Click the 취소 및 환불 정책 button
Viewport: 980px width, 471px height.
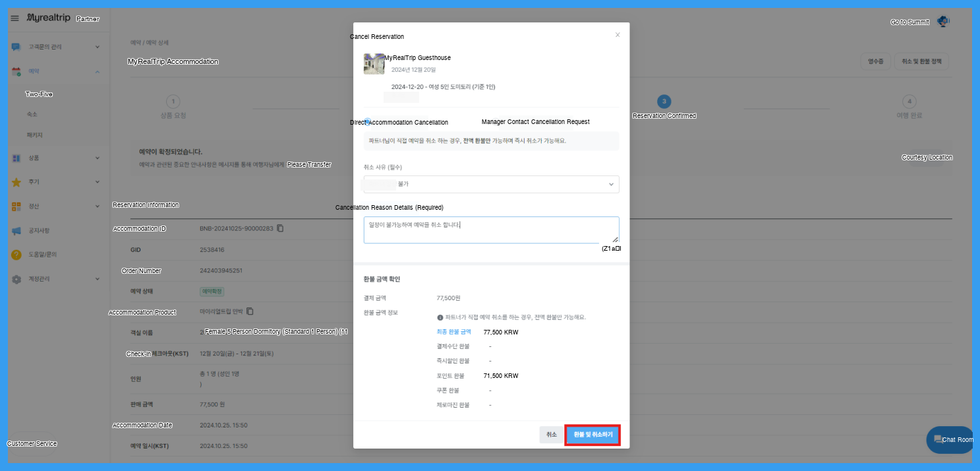pyautogui.click(x=922, y=61)
